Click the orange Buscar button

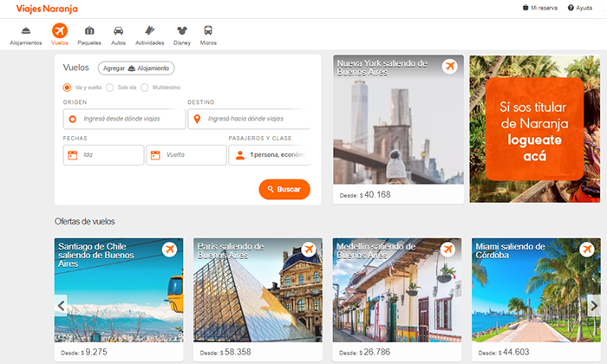[x=284, y=189]
